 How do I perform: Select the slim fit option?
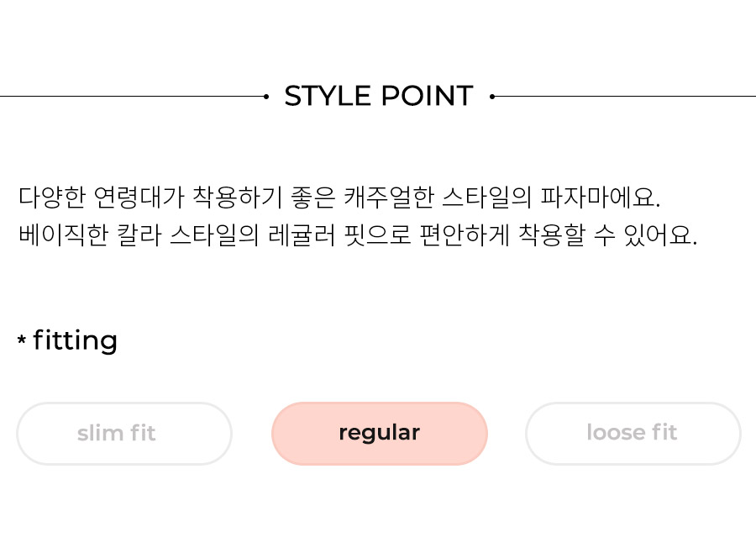[124, 433]
